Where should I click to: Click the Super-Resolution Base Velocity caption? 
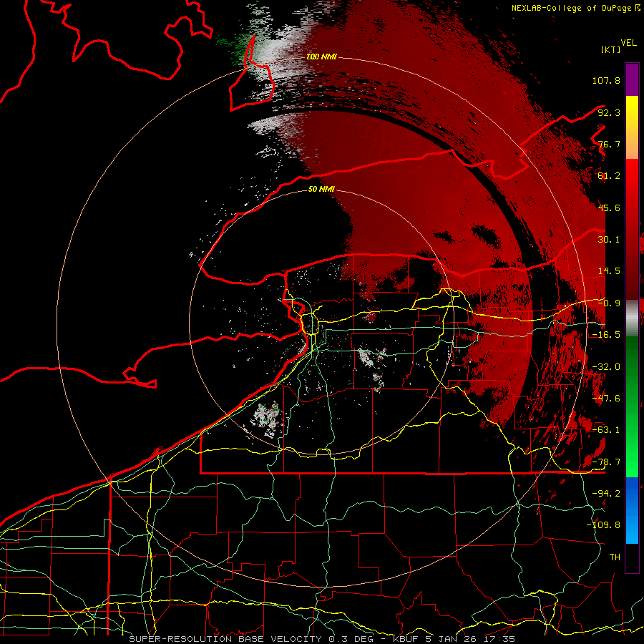(322, 639)
